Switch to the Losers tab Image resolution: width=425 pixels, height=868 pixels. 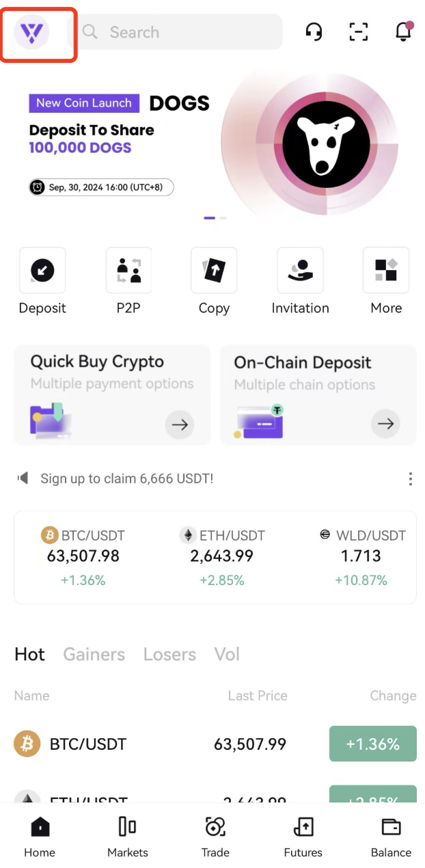point(169,654)
